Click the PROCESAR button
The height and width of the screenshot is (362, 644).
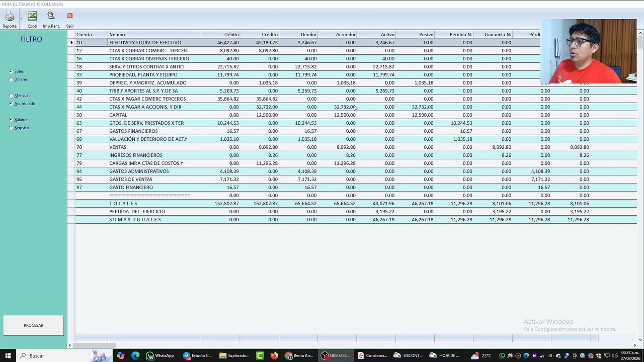click(34, 325)
